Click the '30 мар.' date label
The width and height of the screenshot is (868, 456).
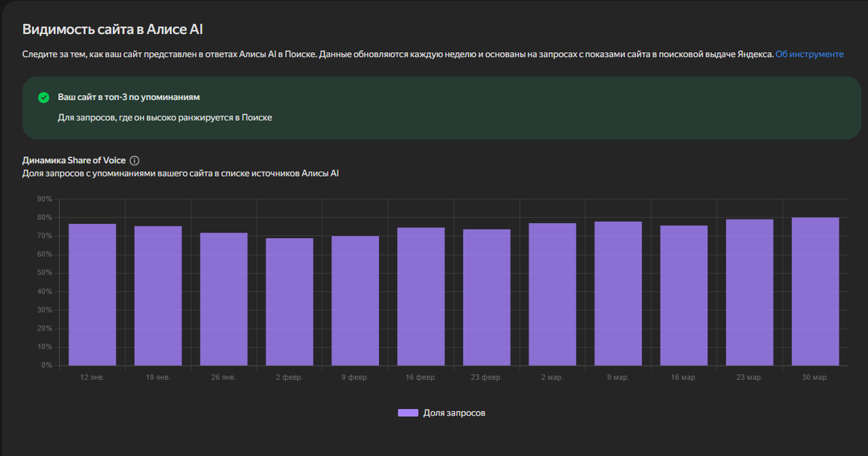(815, 378)
